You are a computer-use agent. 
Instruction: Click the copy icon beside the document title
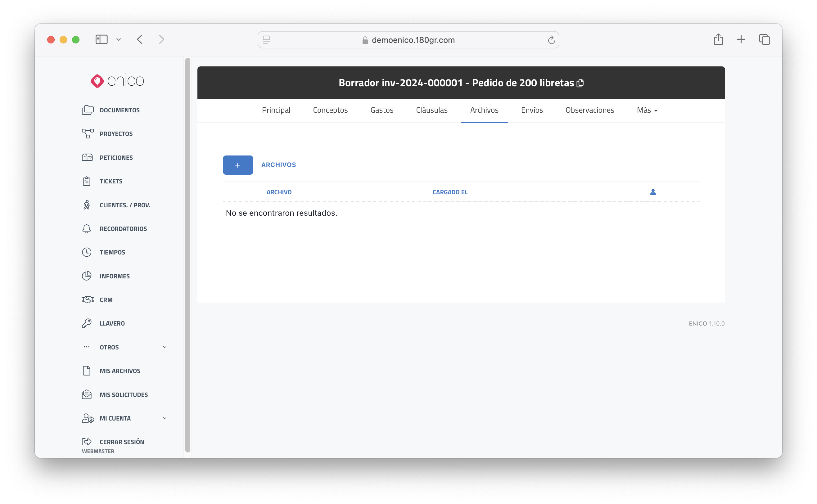tap(580, 83)
